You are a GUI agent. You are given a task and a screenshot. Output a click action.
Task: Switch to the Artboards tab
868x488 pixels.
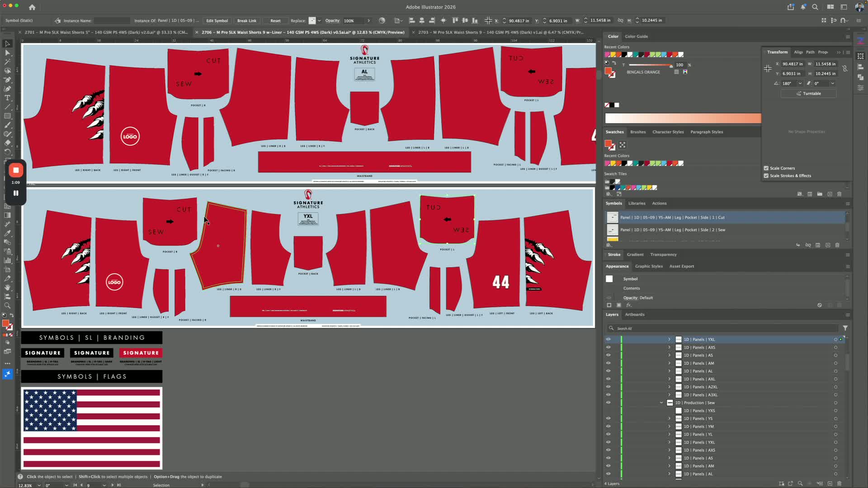click(x=635, y=314)
